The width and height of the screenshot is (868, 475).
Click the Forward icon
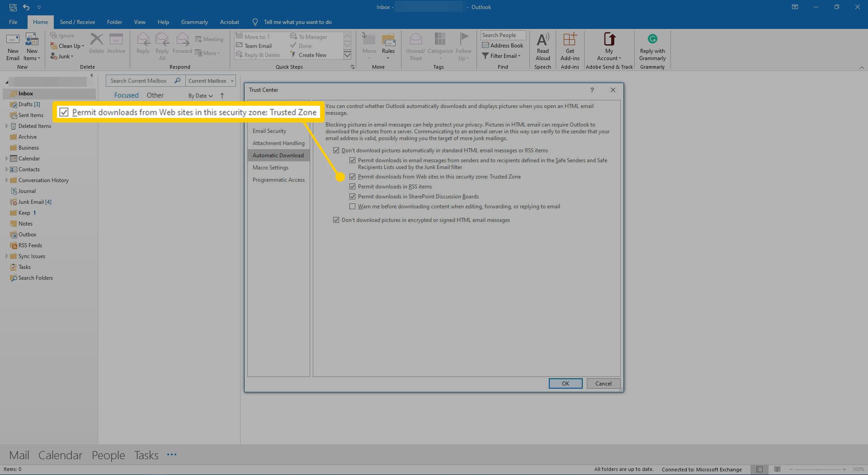pyautogui.click(x=183, y=39)
